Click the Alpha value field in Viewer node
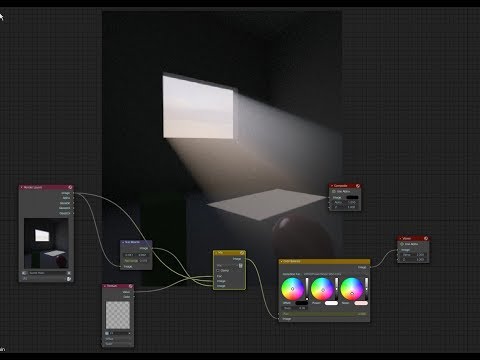The height and width of the screenshot is (360, 480). (413, 255)
